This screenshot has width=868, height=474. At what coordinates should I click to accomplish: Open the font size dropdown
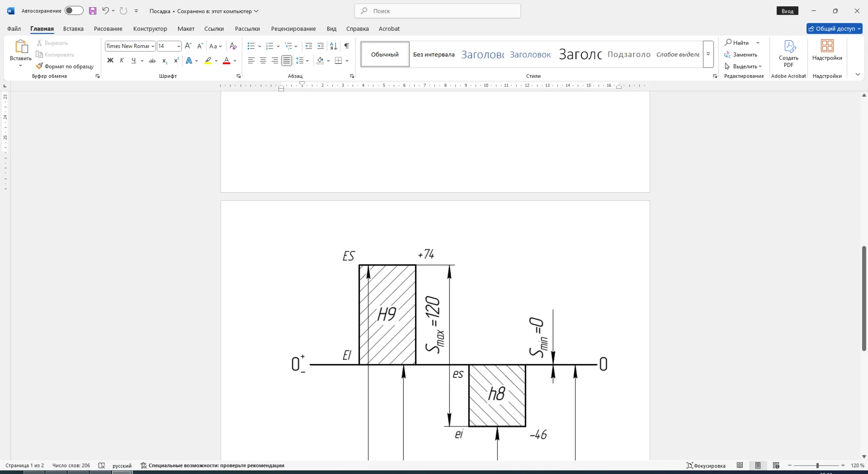tap(179, 46)
